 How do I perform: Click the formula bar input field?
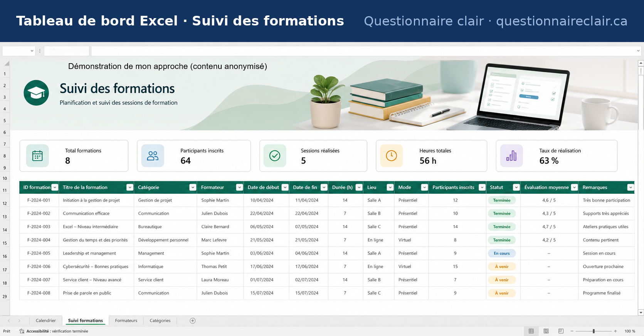click(x=363, y=51)
